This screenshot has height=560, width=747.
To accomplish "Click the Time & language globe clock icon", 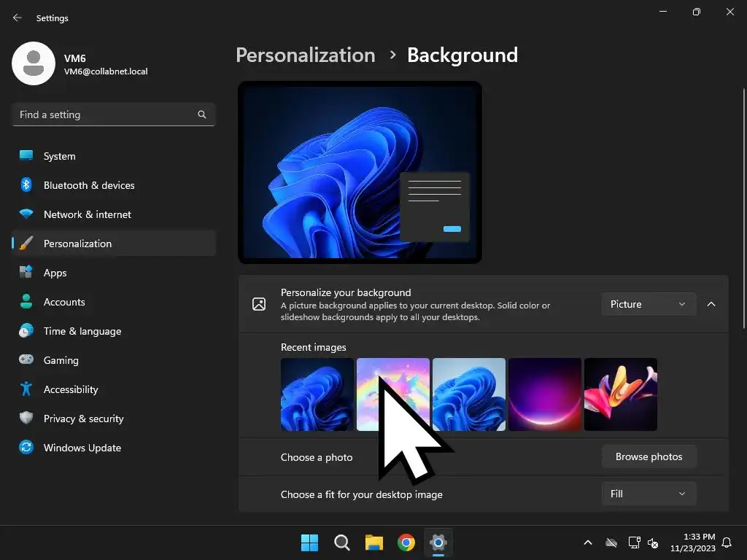I will coord(26,330).
